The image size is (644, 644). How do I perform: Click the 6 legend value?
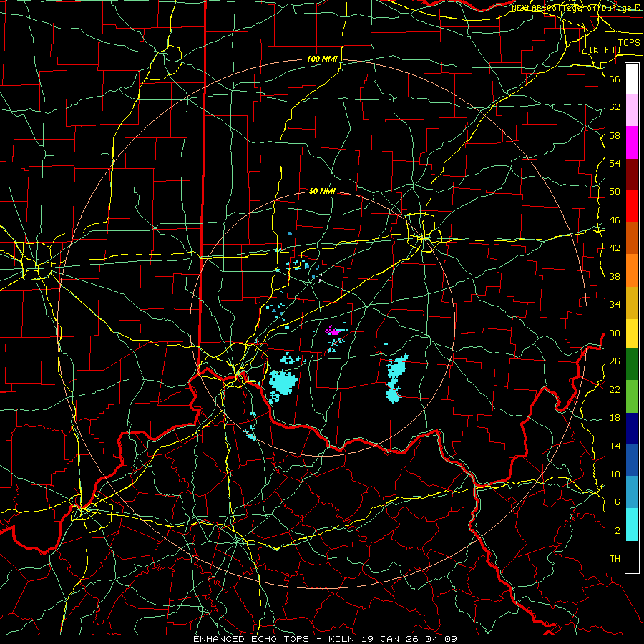pyautogui.click(x=618, y=502)
